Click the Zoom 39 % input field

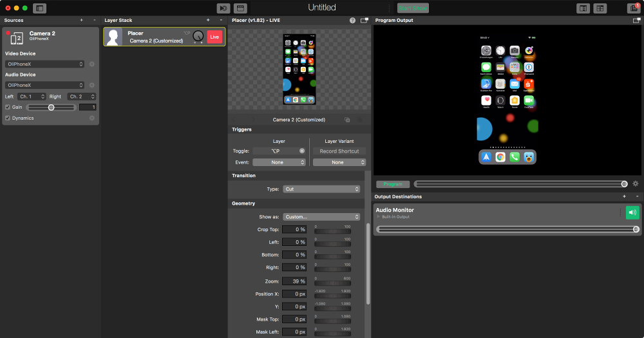[294, 281]
